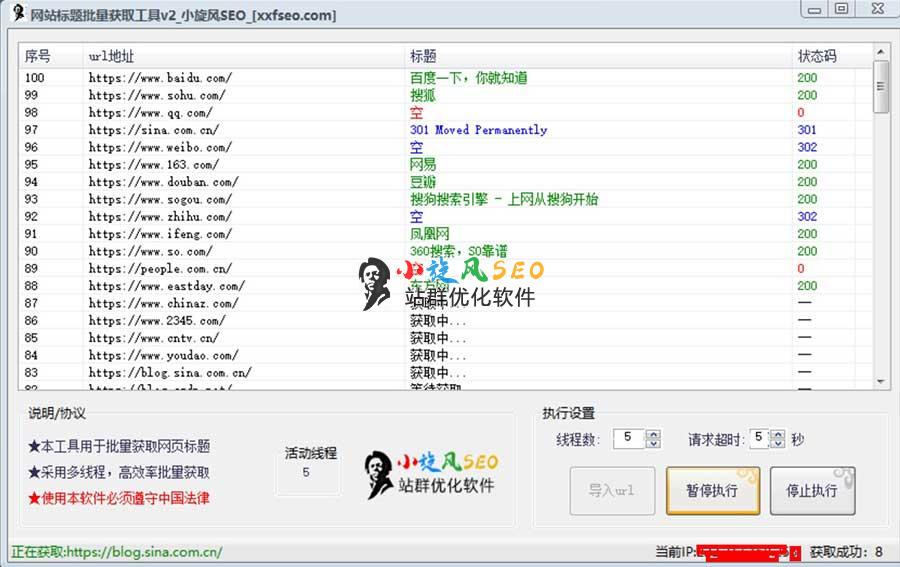This screenshot has height=567, width=900.
Task: Select the https://www.eastday.com/ row
Action: [445, 286]
